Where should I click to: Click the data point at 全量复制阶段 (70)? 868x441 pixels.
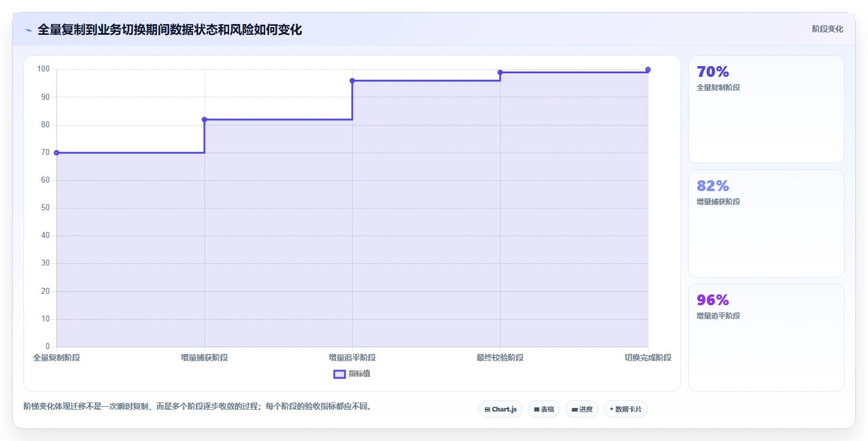coord(57,153)
